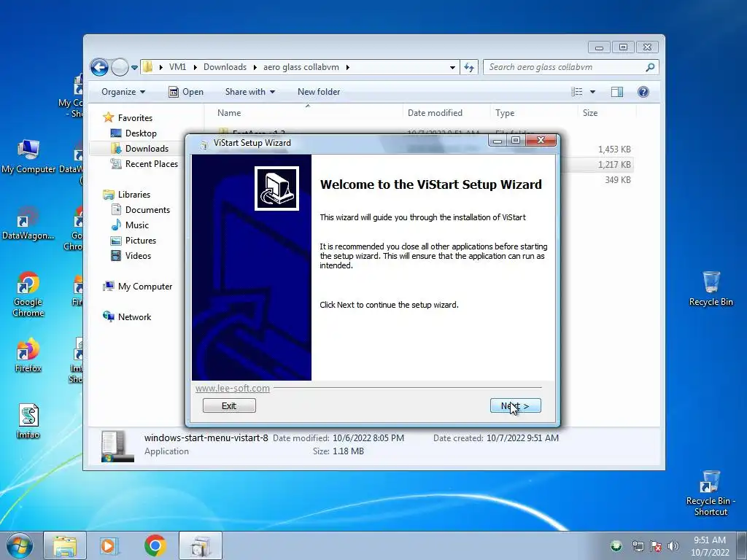Screen dimensions: 747x560
Task: Toggle the preview pane icon
Action: tap(617, 92)
